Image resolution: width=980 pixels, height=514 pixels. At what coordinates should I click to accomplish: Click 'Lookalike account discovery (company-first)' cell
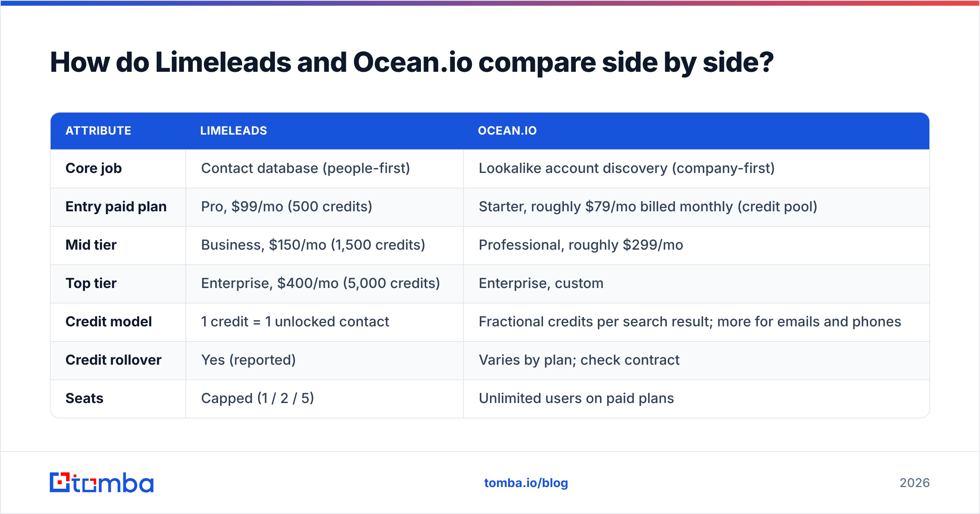coord(627,168)
